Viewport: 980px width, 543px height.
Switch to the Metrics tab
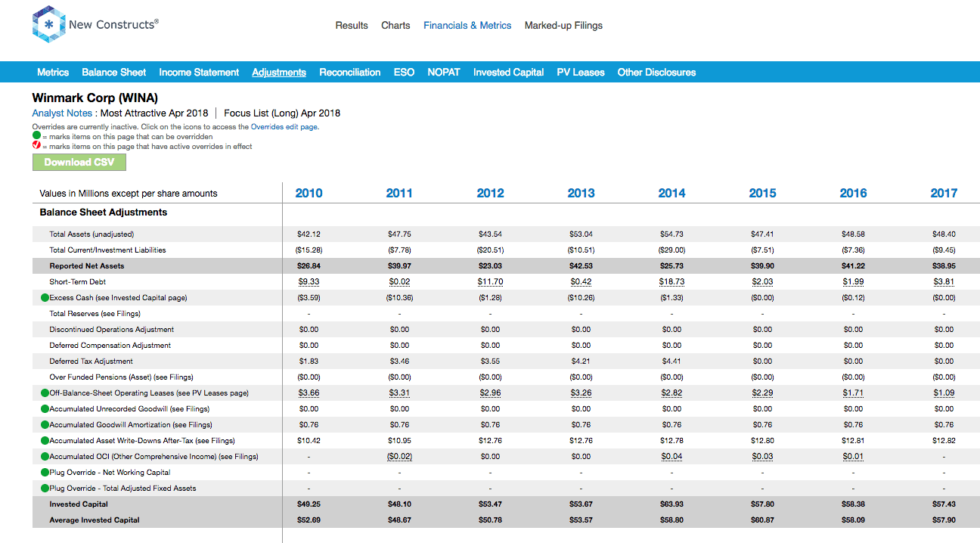53,73
